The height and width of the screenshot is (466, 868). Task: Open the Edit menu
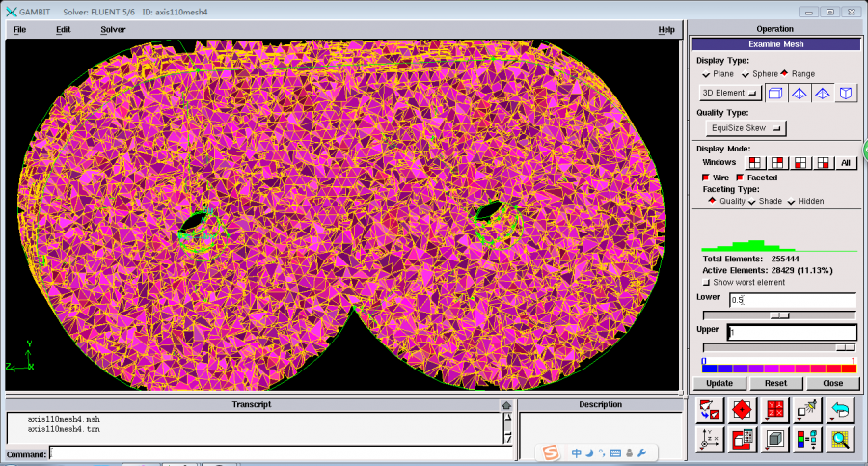pyautogui.click(x=63, y=29)
